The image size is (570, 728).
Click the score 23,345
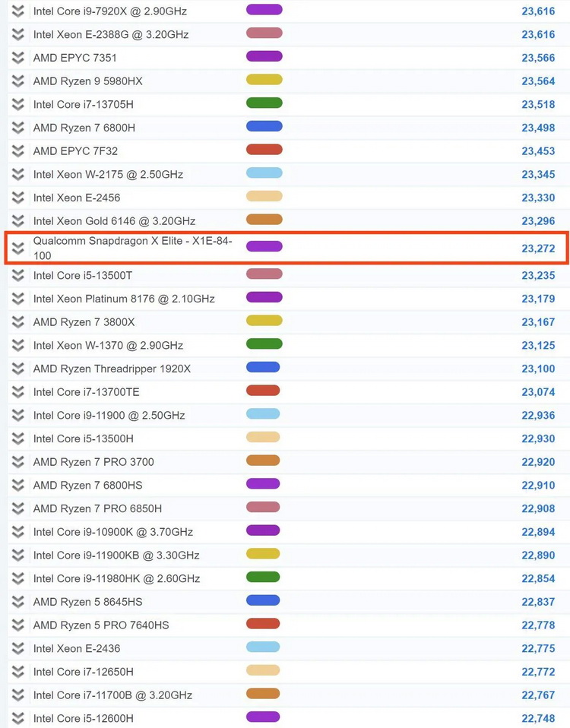(538, 174)
